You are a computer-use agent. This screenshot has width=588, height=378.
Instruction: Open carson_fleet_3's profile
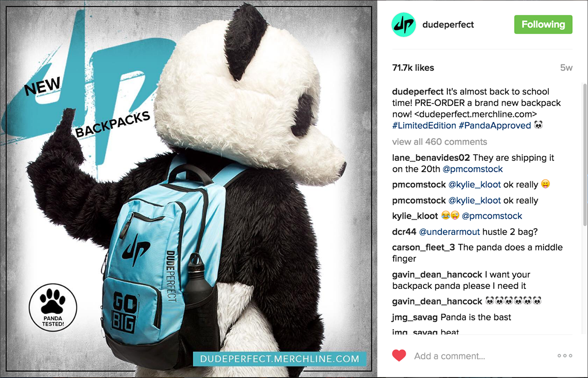point(424,248)
